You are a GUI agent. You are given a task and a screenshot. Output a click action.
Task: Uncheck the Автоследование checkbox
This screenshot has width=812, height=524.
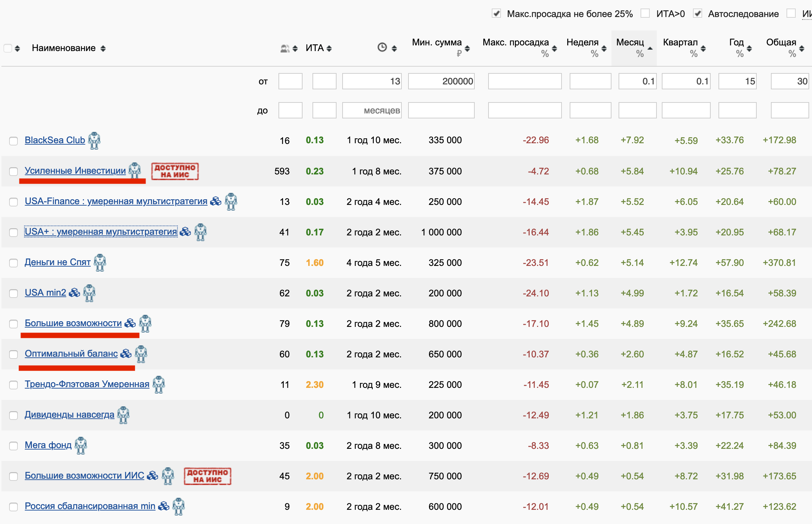pos(698,13)
